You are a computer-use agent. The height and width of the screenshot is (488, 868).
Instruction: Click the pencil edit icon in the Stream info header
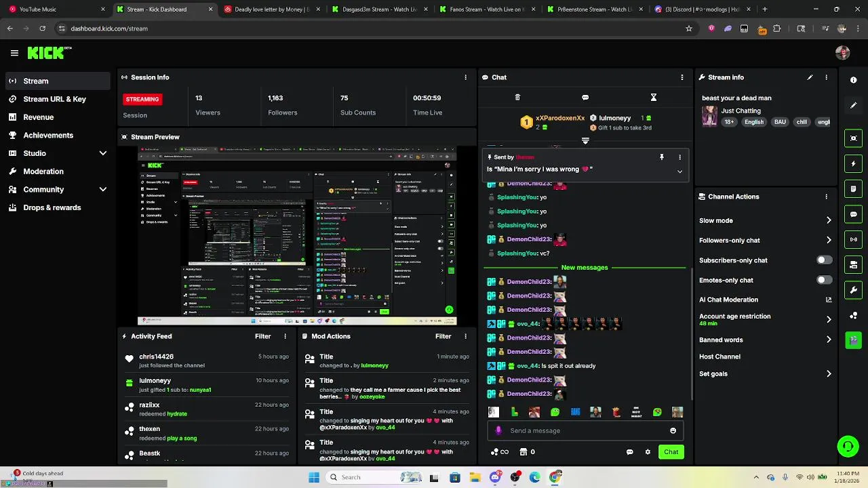pos(810,77)
